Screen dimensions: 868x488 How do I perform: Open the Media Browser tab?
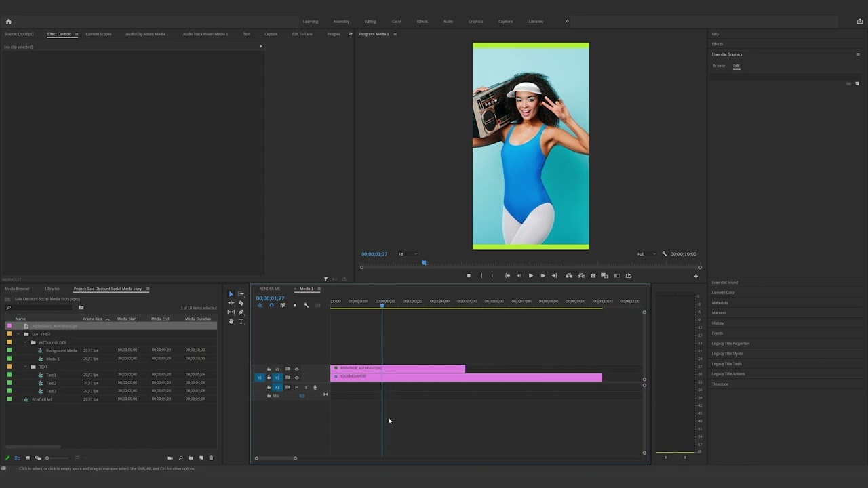pos(17,289)
